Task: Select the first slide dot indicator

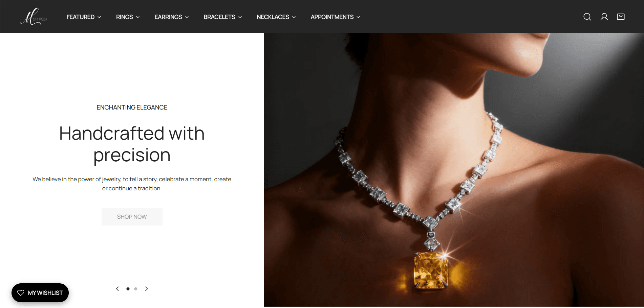Action: point(128,289)
